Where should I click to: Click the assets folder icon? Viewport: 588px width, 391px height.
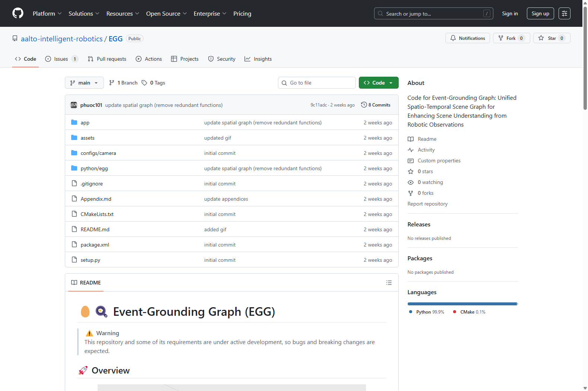[74, 138]
